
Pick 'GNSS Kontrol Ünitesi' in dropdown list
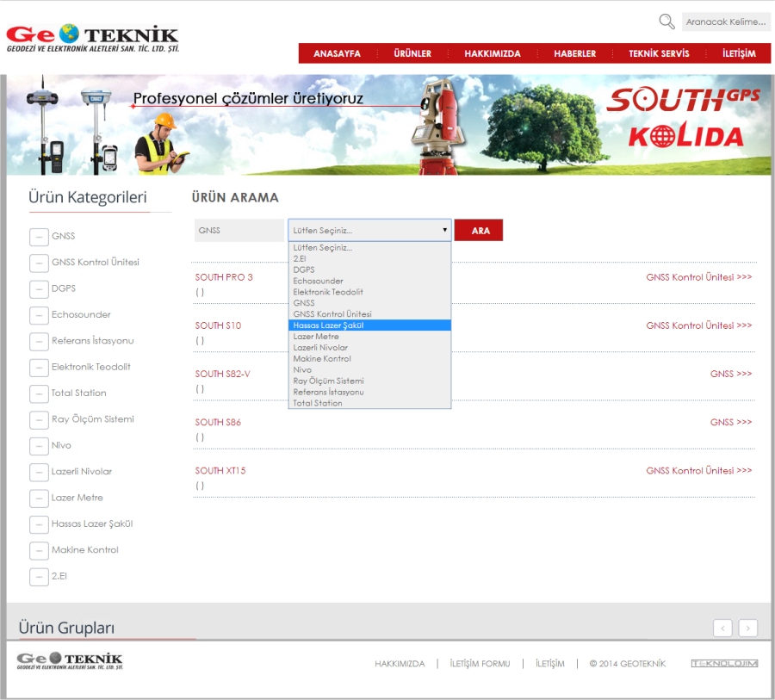pyautogui.click(x=369, y=314)
